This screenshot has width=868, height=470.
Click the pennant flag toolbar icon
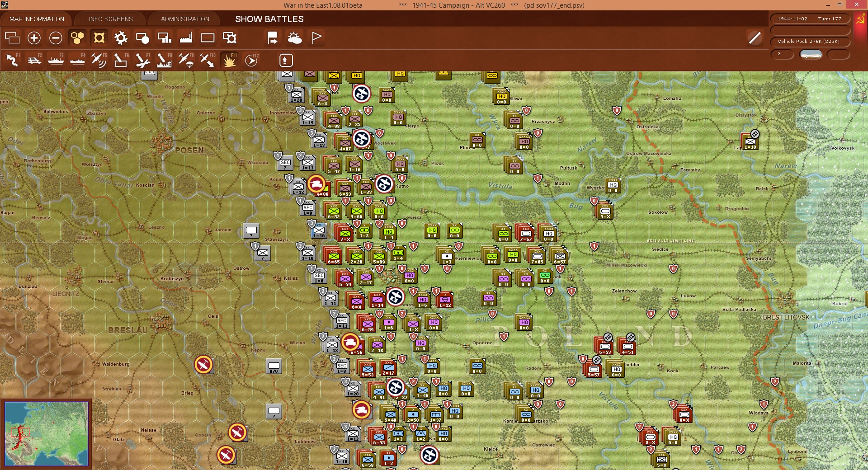point(316,38)
